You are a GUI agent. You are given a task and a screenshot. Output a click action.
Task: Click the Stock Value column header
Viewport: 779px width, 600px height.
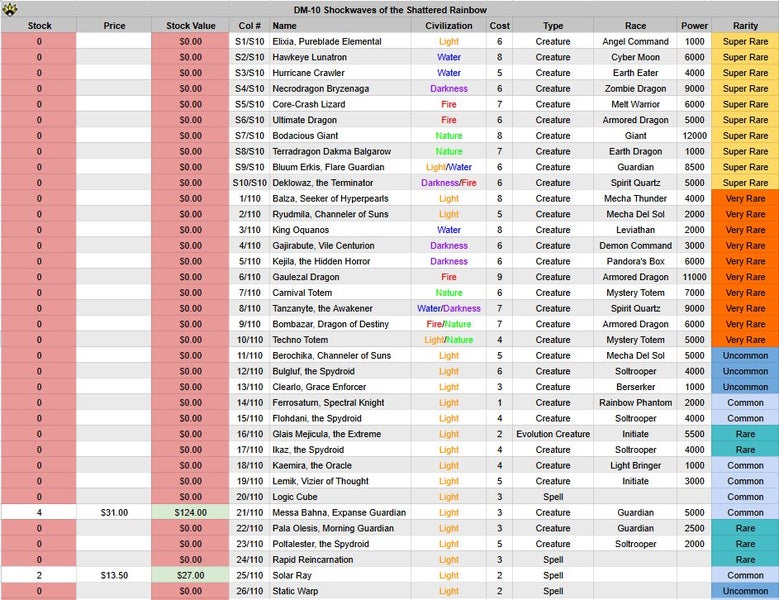tap(190, 26)
